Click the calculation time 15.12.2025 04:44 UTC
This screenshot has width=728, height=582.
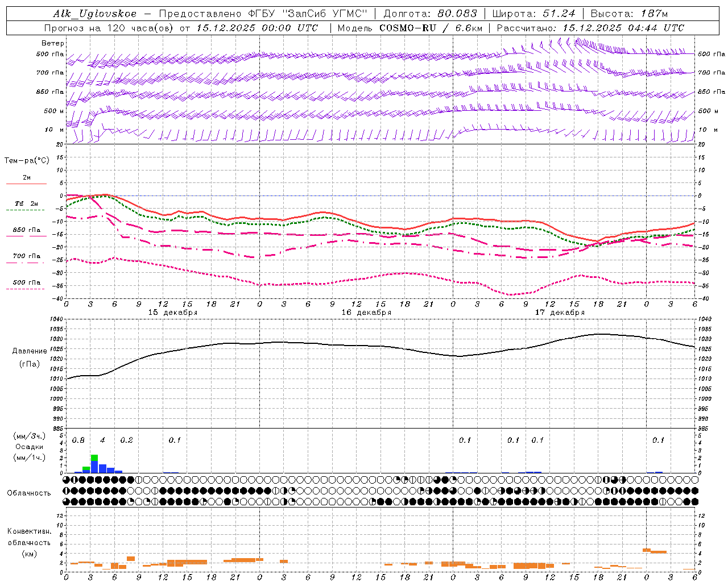pyautogui.click(x=623, y=28)
